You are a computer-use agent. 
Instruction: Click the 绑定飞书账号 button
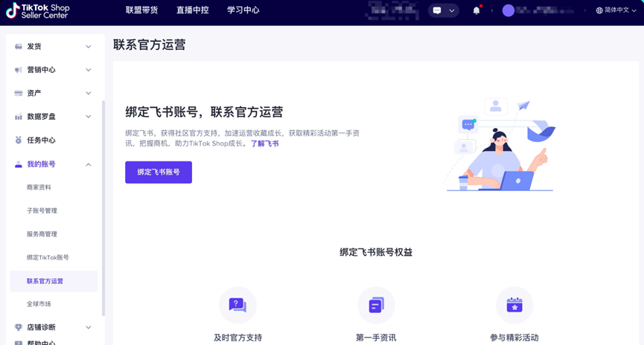pos(159,172)
